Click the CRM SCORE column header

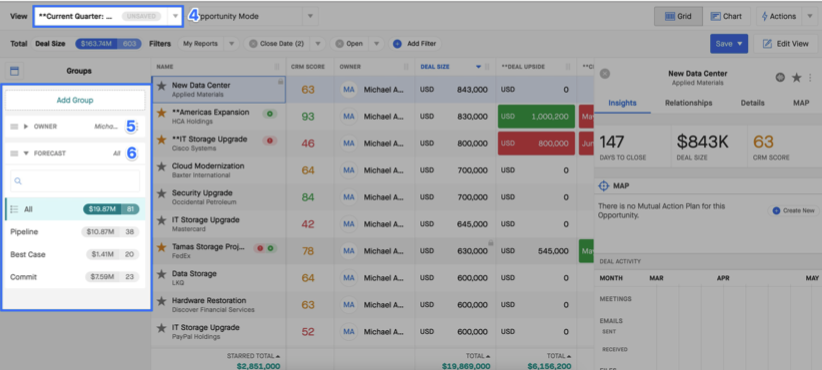coord(308,67)
